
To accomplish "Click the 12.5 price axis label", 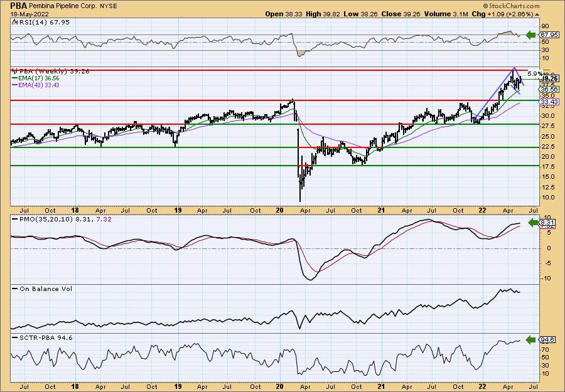I will 547,187.
